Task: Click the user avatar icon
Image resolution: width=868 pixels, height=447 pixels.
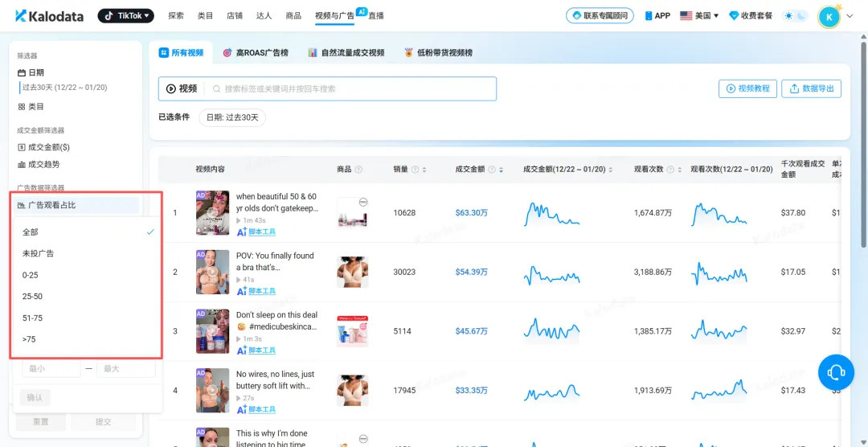Action: [x=829, y=16]
